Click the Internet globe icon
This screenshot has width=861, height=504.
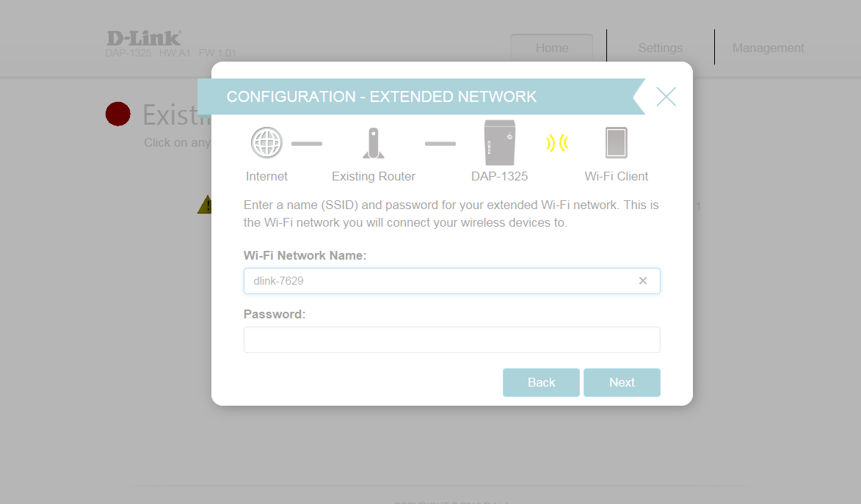pyautogui.click(x=266, y=143)
